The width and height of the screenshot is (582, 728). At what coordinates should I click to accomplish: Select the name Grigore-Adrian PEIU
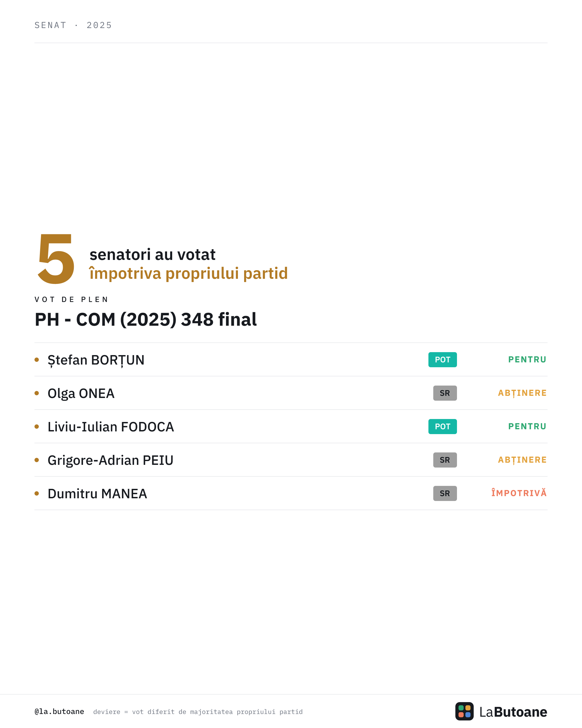(x=110, y=460)
